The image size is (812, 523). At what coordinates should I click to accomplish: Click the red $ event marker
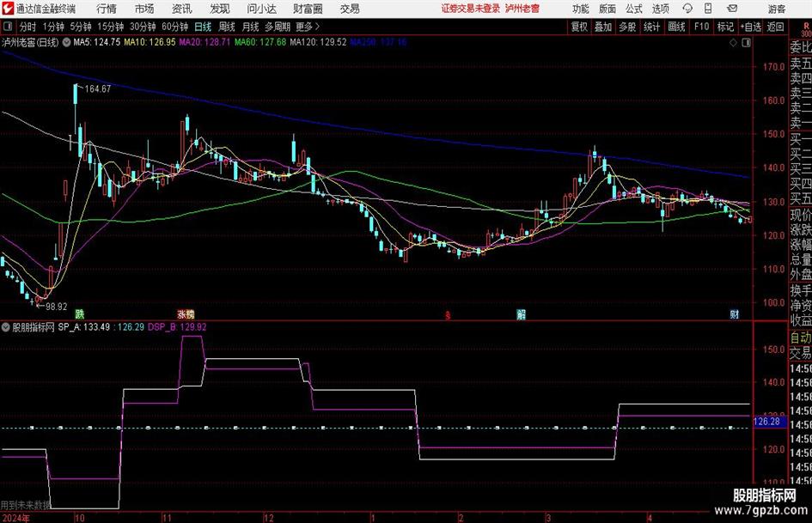(x=448, y=315)
